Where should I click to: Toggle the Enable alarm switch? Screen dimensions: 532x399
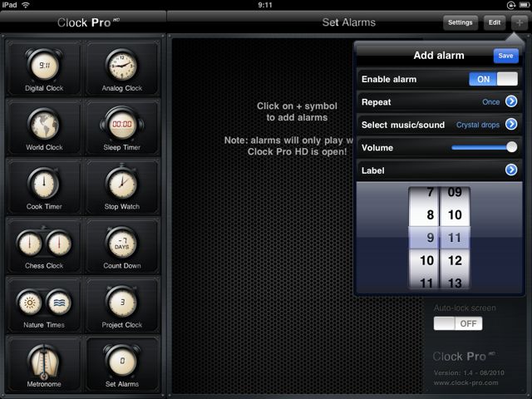(493, 79)
